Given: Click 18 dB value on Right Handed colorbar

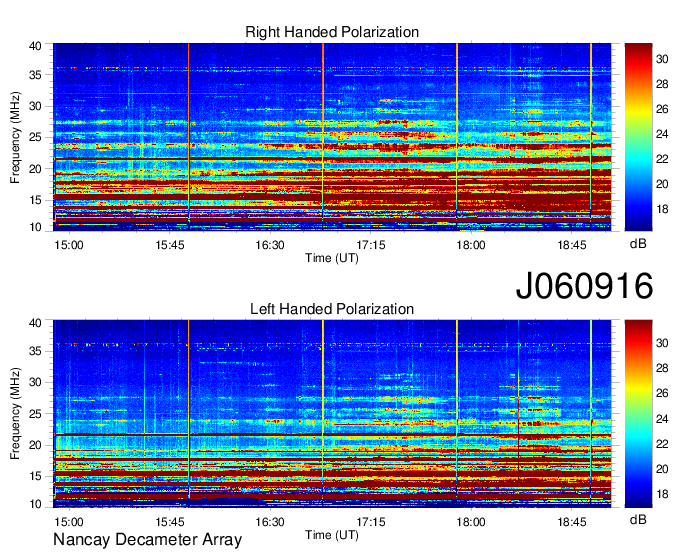Looking at the screenshot, I should [x=662, y=209].
